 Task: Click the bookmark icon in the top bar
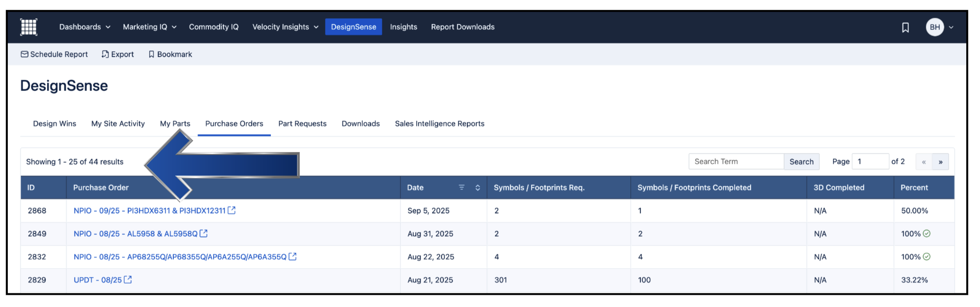click(x=905, y=28)
